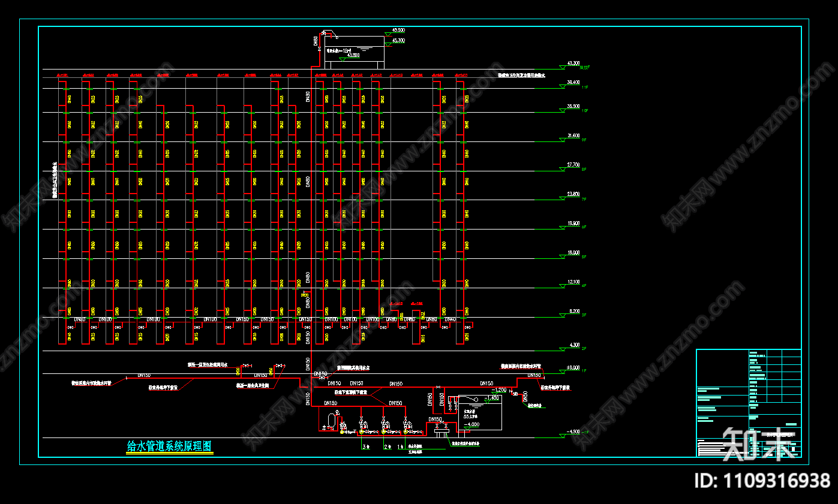Viewport: 838px width, 504px height.
Task: Select the 39.400 elevation label
Action: click(573, 82)
